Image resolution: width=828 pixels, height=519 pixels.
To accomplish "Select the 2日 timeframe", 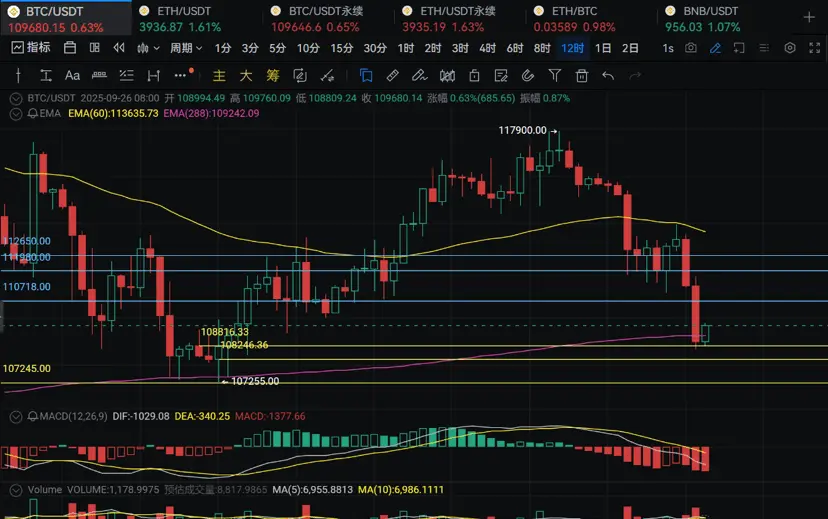I will click(x=631, y=48).
